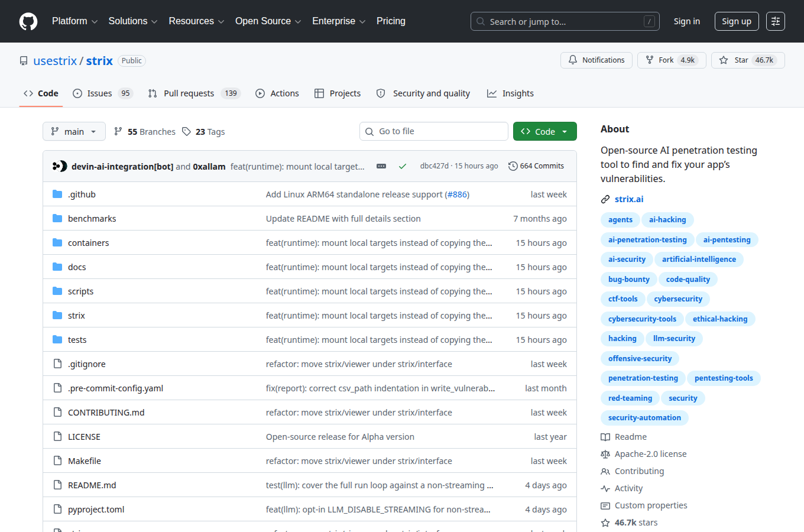Open the CONTRIBUTING.md file
The width and height of the screenshot is (804, 532).
click(x=106, y=413)
